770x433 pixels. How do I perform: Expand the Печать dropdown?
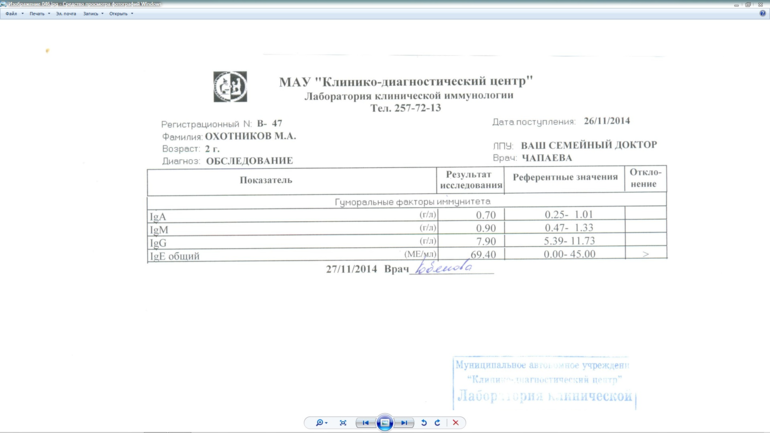click(x=39, y=14)
